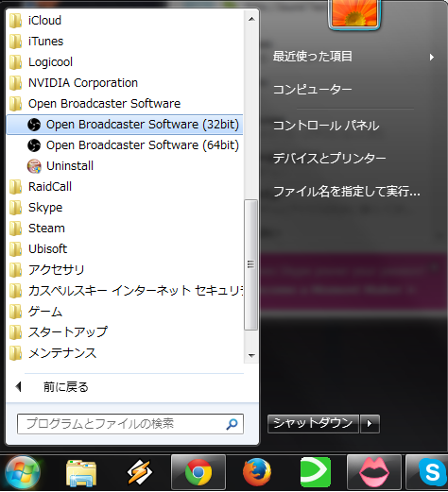The width and height of the screenshot is (448, 492).
Task: Open Google Chrome from the taskbar
Action: pos(198,472)
